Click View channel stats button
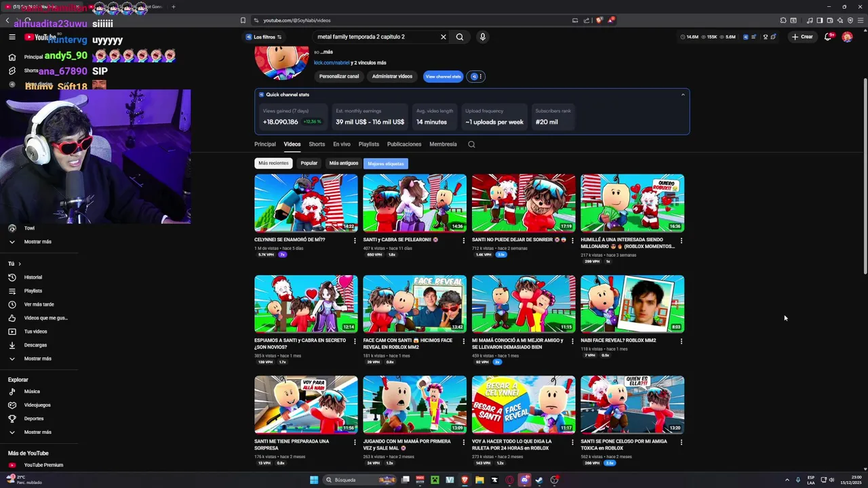 pos(443,77)
